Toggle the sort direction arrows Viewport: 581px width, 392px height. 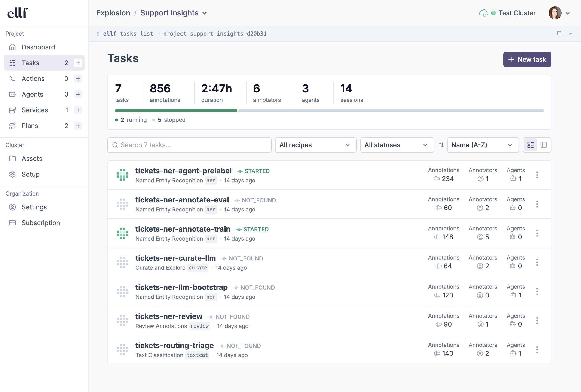pyautogui.click(x=441, y=145)
